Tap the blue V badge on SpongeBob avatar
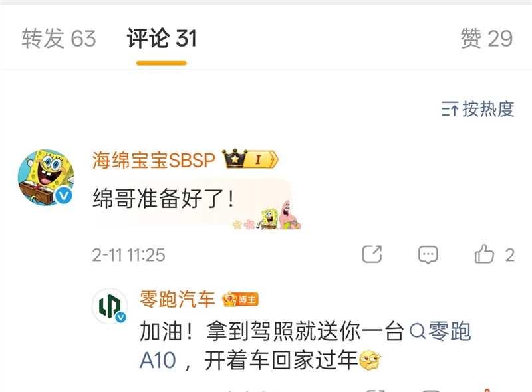Image resolution: width=532 pixels, height=392 pixels. tap(63, 195)
